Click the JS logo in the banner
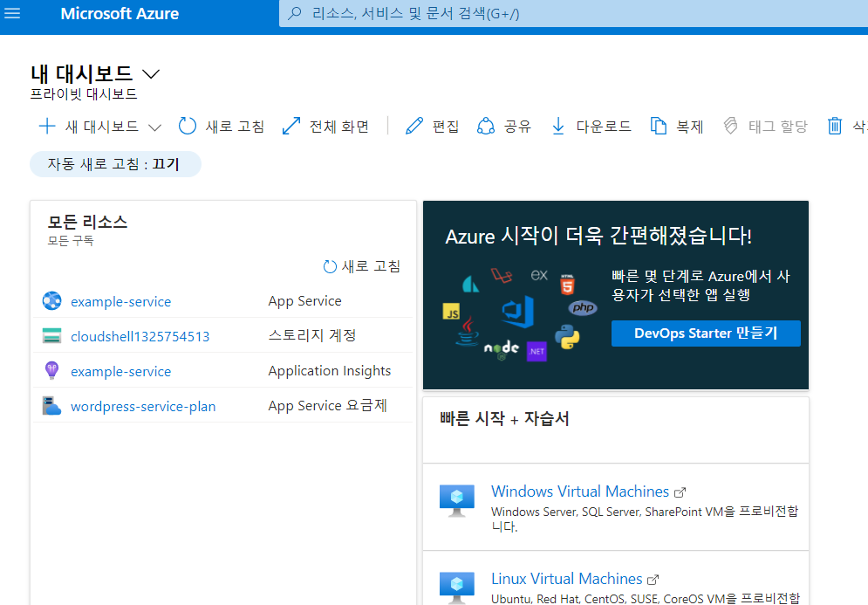 [x=451, y=312]
